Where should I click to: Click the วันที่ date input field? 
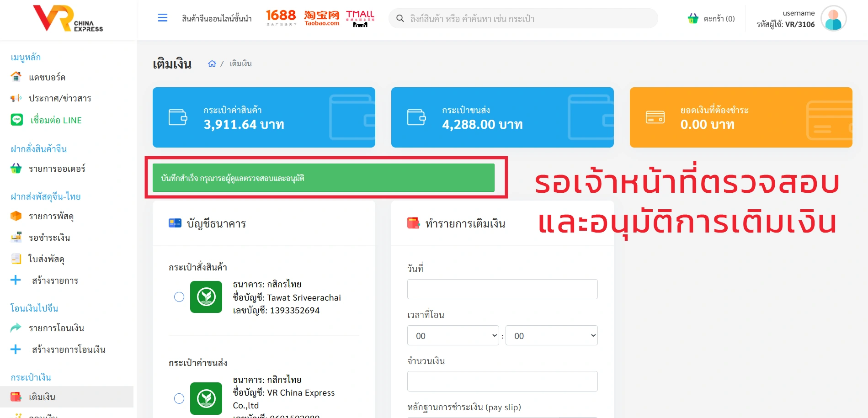pyautogui.click(x=502, y=289)
